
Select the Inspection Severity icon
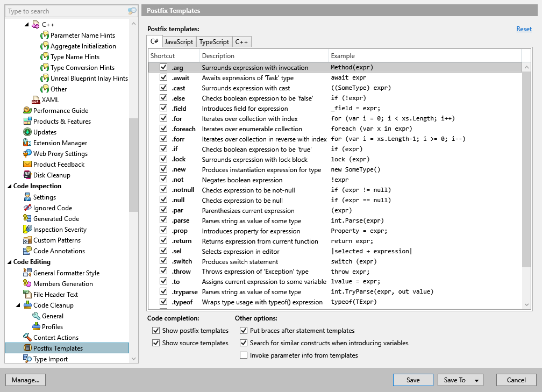28,229
